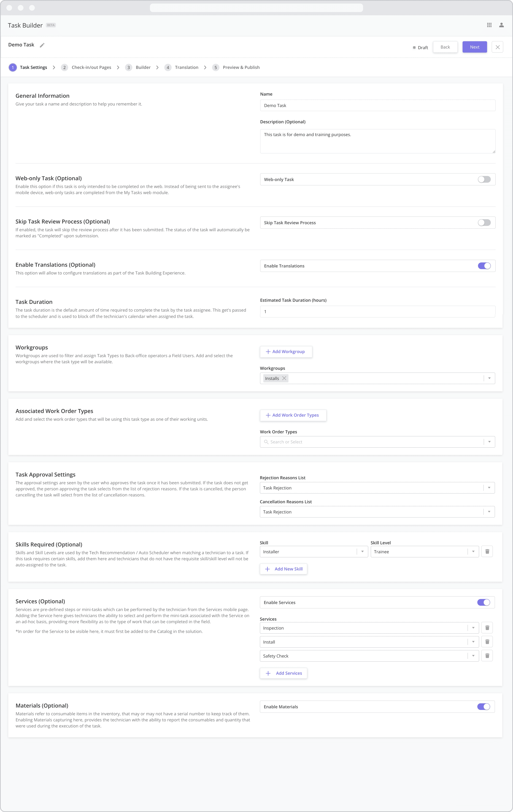
Task: Click the browser address bar
Action: tap(256, 8)
